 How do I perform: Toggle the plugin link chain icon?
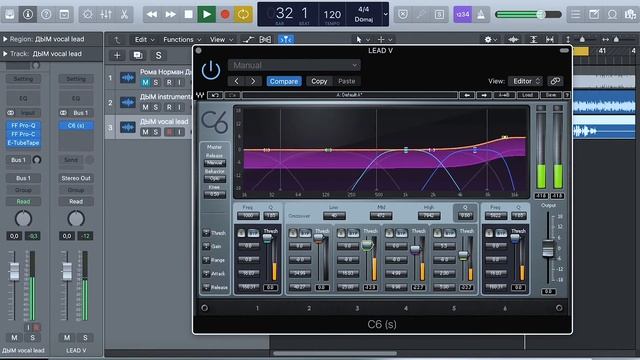(555, 81)
